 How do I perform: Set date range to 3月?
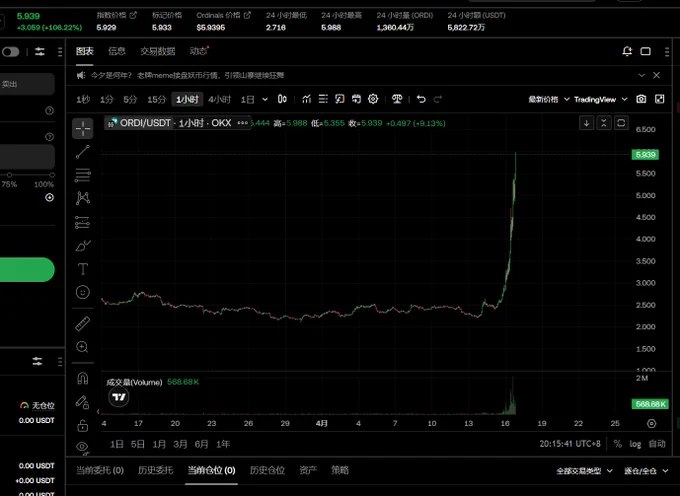click(180, 444)
